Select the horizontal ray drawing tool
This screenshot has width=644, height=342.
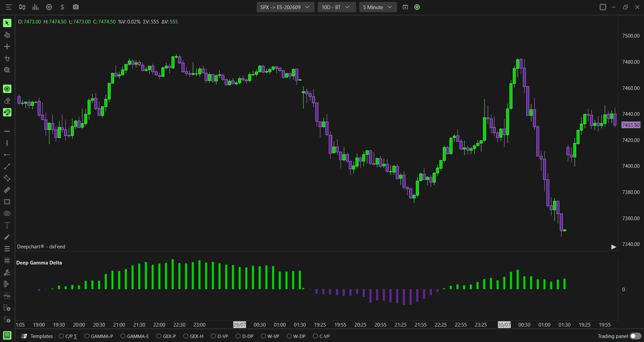pyautogui.click(x=7, y=155)
